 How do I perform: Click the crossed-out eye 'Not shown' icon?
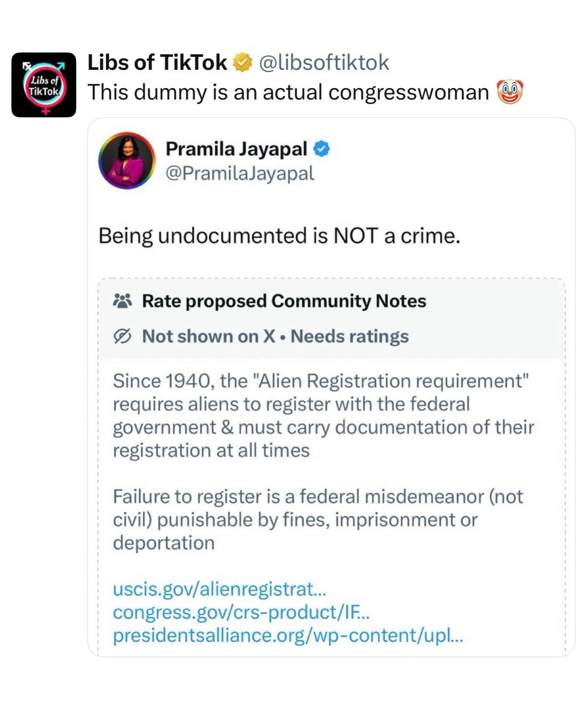pos(122,336)
